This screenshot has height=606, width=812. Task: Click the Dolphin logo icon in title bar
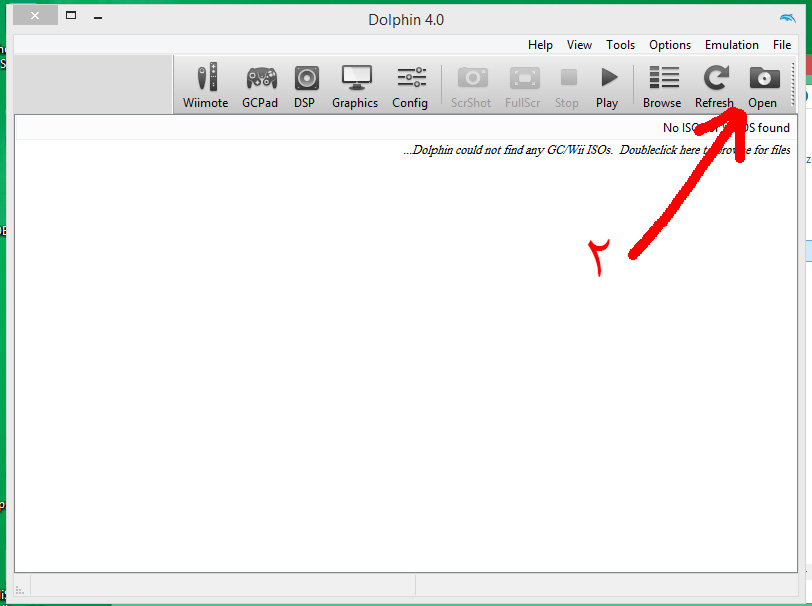pos(788,19)
